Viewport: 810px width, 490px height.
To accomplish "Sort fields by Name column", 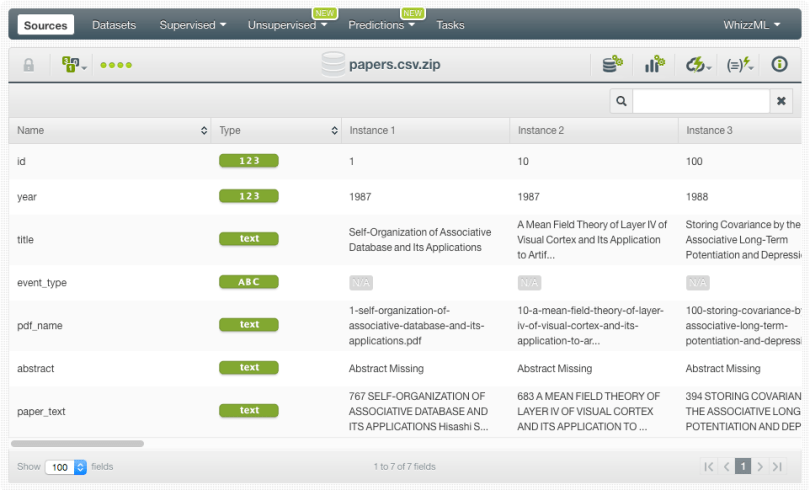I will click(x=110, y=130).
